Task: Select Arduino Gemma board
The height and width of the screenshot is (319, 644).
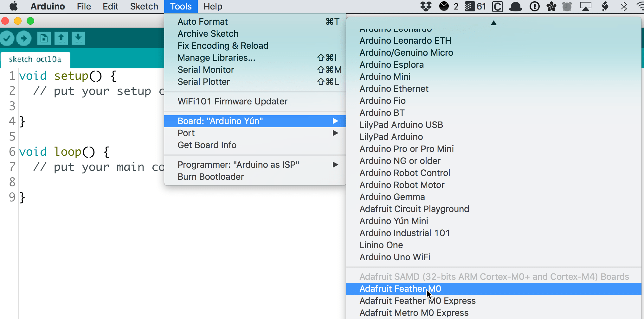Action: click(x=494, y=197)
